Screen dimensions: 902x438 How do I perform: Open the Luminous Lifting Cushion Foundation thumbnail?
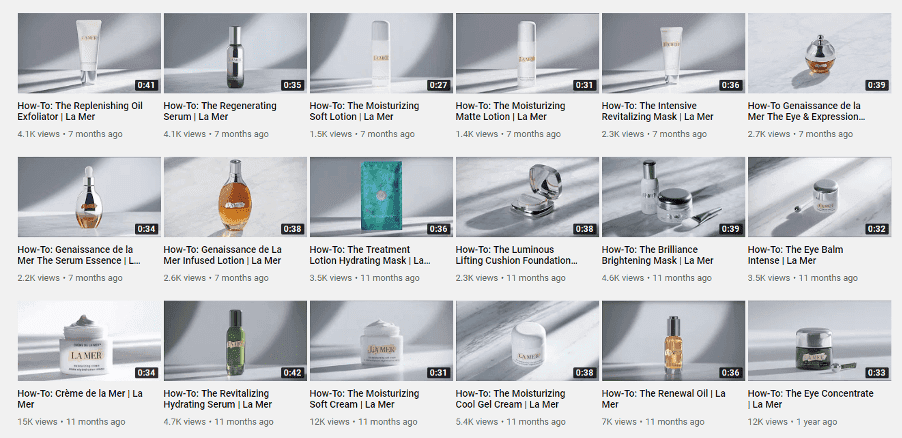528,197
